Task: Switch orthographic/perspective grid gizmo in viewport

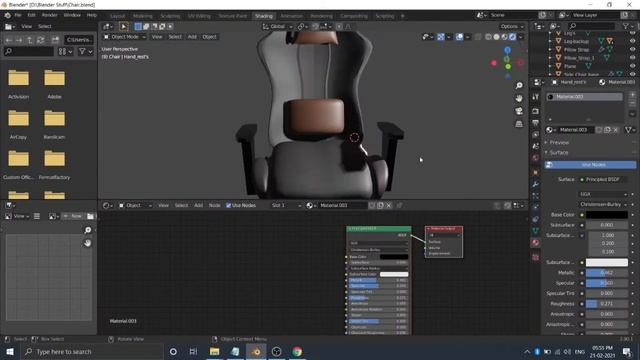Action: 519,124
